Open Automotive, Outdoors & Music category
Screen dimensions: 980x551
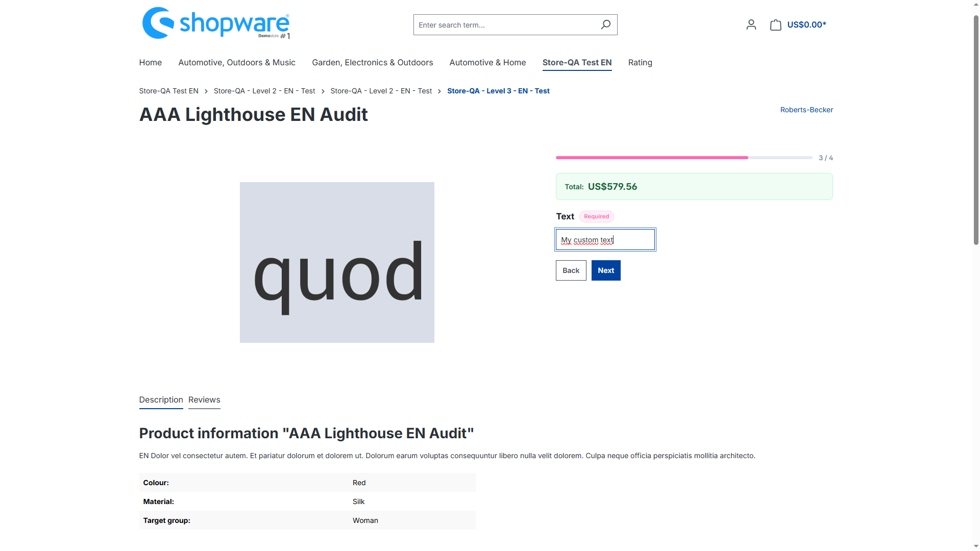pos(237,63)
